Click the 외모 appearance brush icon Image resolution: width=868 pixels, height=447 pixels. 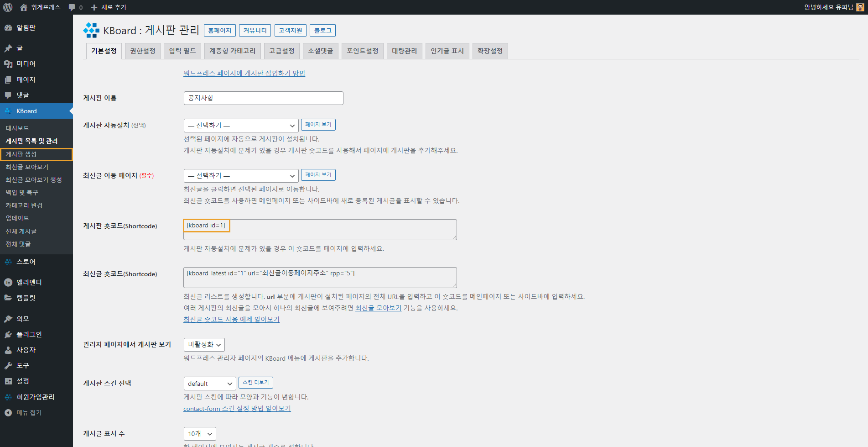tap(8, 319)
